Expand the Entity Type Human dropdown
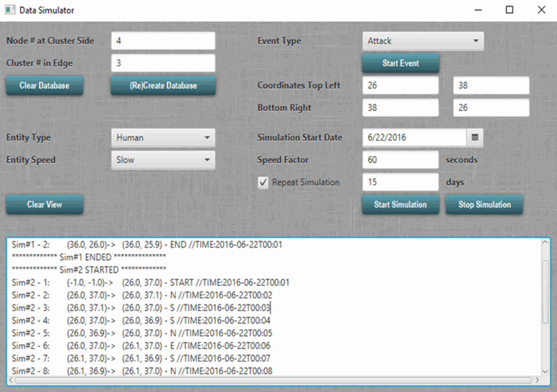 click(163, 138)
